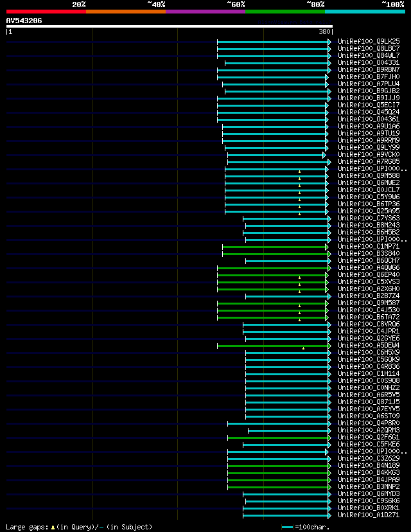The width and height of the screenshot is (411, 532).
Task: Click the UniRef100_C5Y9W6 entry
Action: tap(369, 197)
